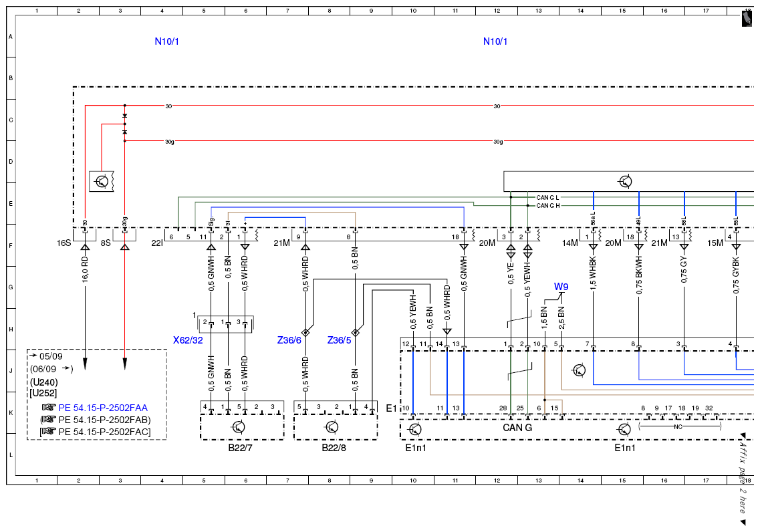Click the transistor symbol in B22/7 box

(x=239, y=427)
